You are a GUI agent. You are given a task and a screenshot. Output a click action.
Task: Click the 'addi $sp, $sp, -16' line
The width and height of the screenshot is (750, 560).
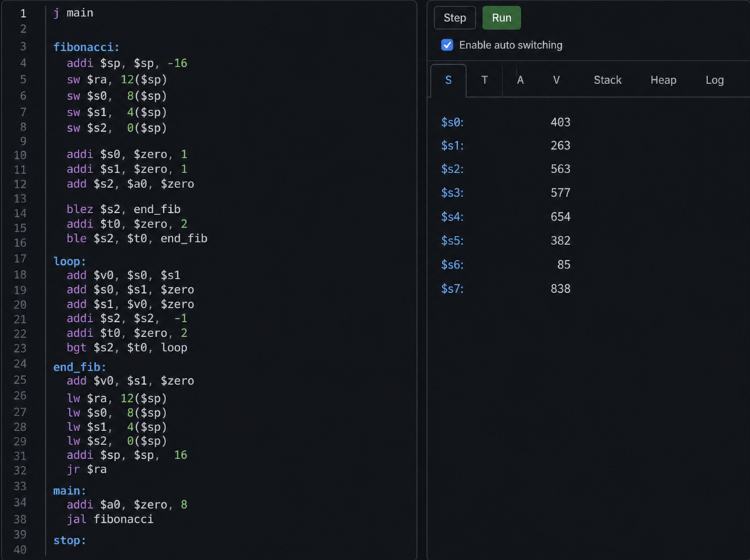point(127,63)
